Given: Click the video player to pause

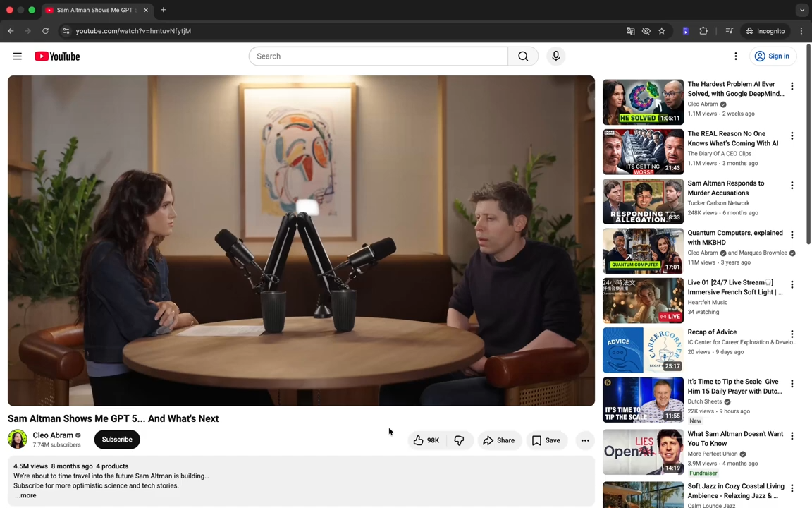Looking at the screenshot, I should pos(301,241).
